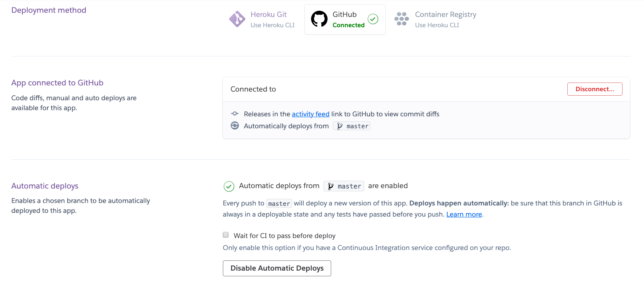644x283 pixels.
Task: Click the auto-deploy sync icon
Action: coord(235,126)
